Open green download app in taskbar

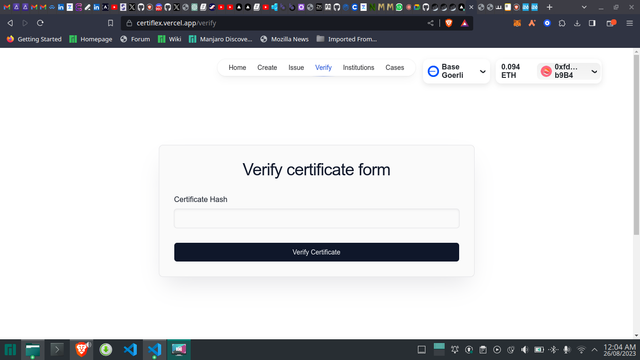tap(106, 350)
